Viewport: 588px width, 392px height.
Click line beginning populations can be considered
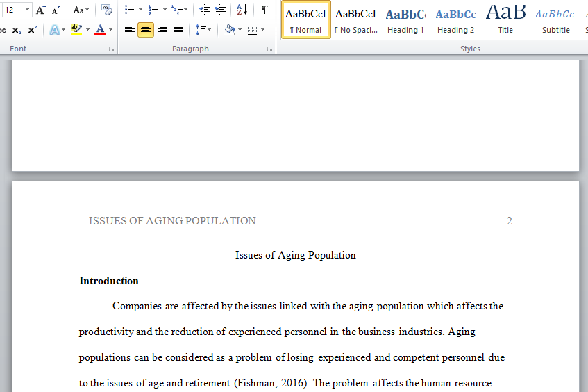click(292, 357)
